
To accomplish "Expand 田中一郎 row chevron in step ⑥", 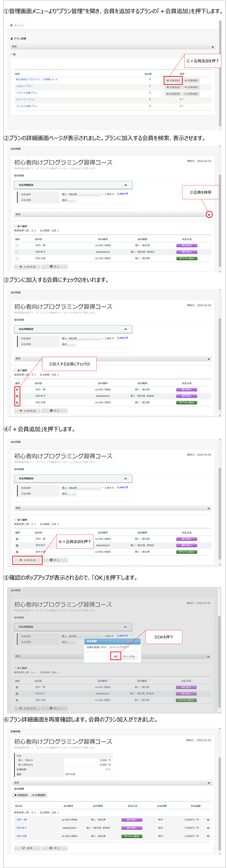I will click(208, 820).
